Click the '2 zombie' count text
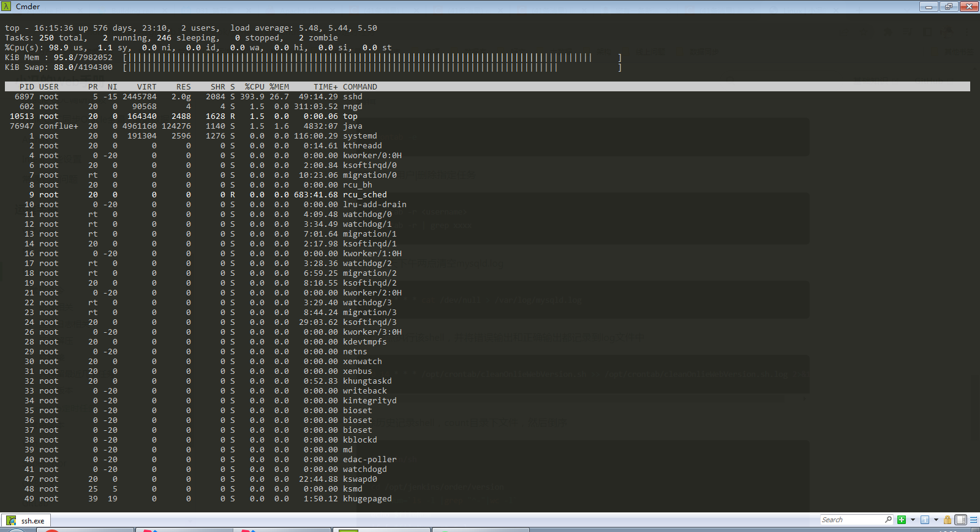 pos(318,38)
